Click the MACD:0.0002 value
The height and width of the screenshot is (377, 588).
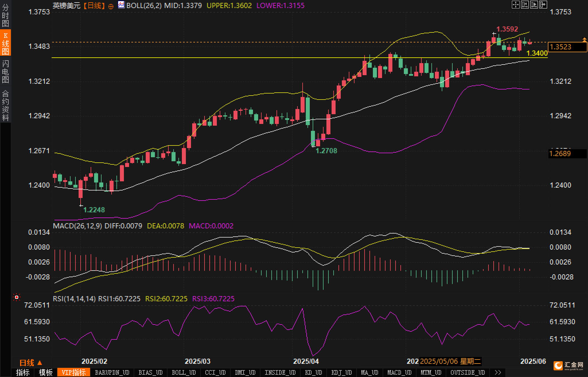(211, 226)
